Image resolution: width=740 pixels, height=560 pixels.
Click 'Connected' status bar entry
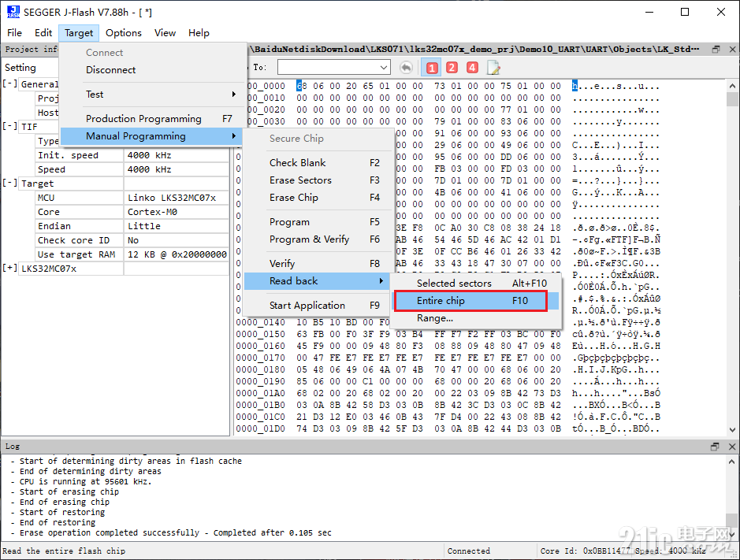[x=469, y=551]
